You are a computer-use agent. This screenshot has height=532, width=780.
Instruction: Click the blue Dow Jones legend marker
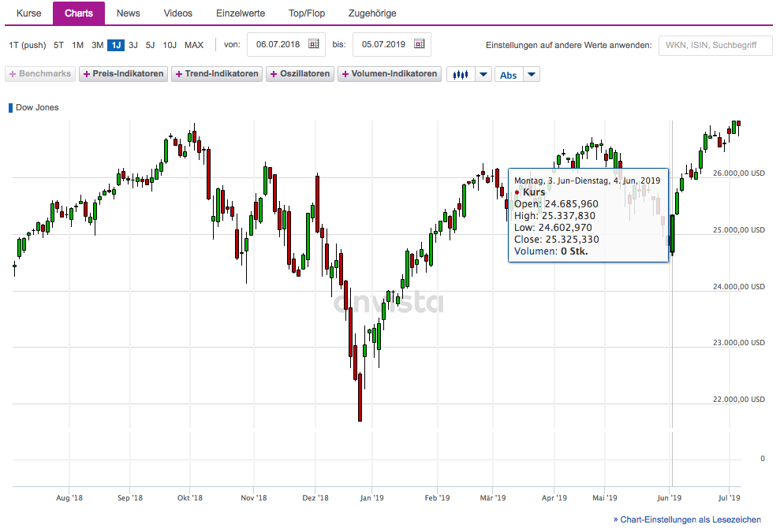(10, 107)
